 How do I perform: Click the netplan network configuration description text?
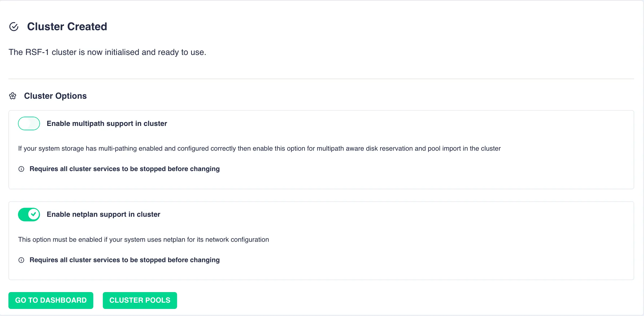143,240
